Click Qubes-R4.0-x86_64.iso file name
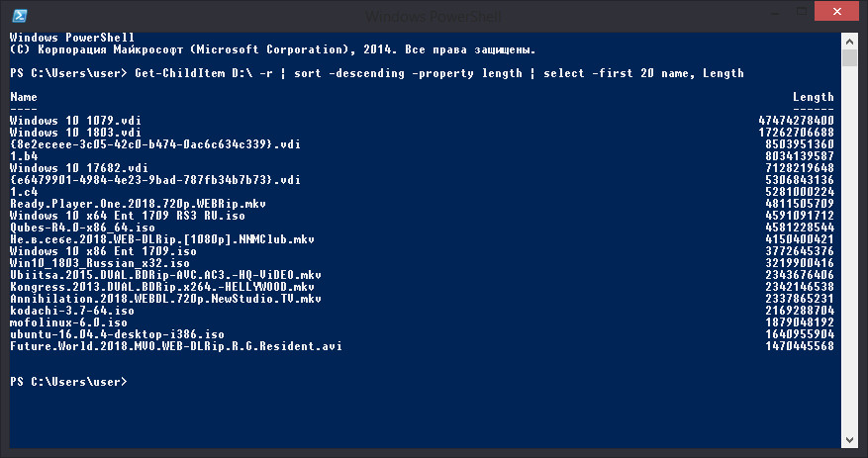Image resolution: width=868 pixels, height=458 pixels. [x=82, y=228]
